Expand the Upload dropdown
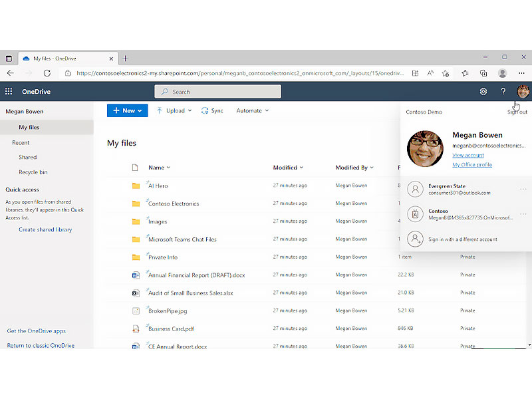The image size is (532, 399). pos(174,110)
